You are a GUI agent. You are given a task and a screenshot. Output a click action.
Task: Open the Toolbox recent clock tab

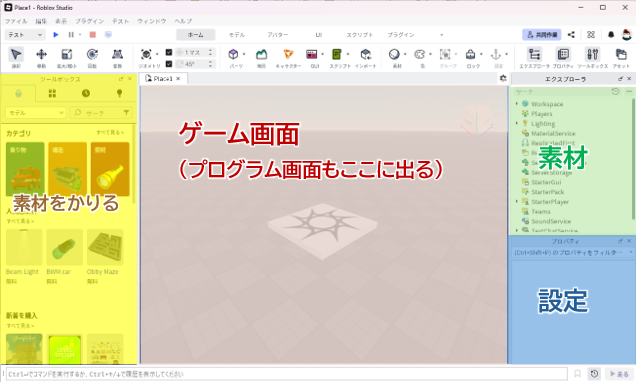pos(86,94)
